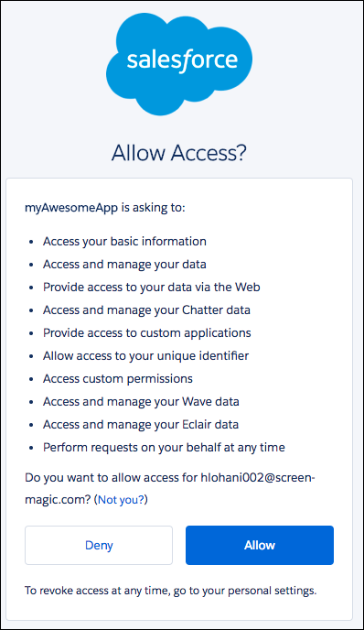Click "Allow access to your unique identifier"
The width and height of the screenshot is (364, 630).
tap(146, 356)
